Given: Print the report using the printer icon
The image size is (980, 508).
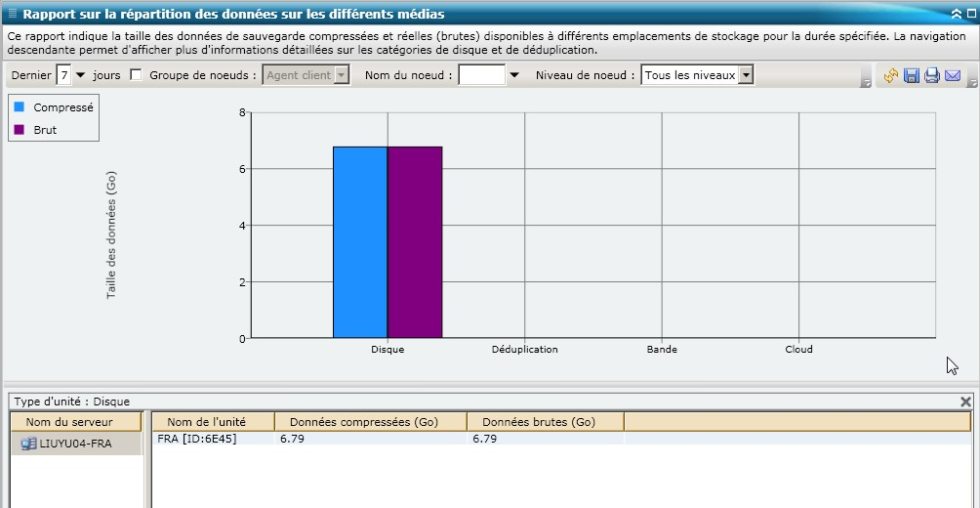Looking at the screenshot, I should (932, 75).
